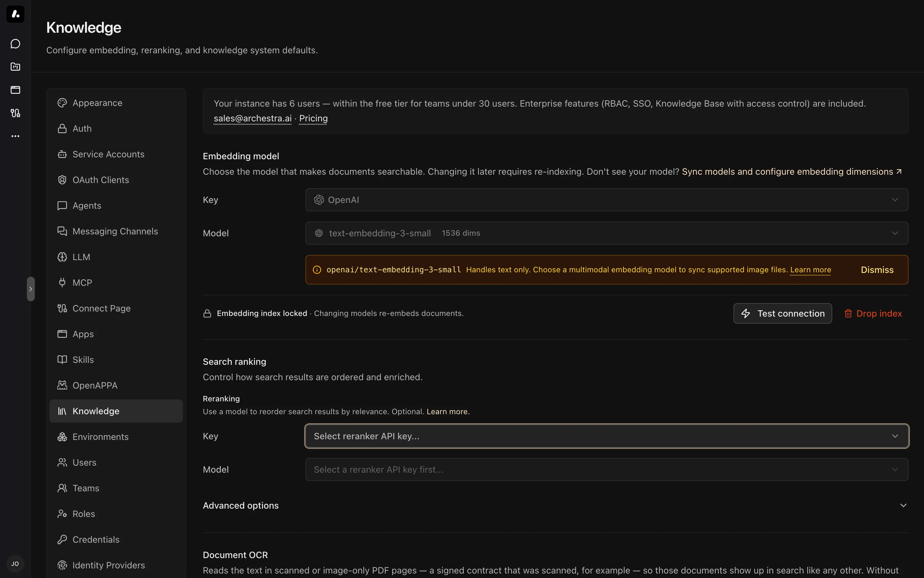This screenshot has width=924, height=578.
Task: Click the Document OCR heading
Action: click(x=235, y=555)
